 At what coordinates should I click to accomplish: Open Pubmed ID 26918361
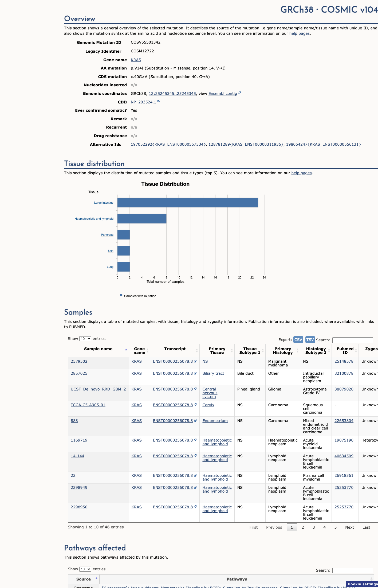tap(344, 475)
